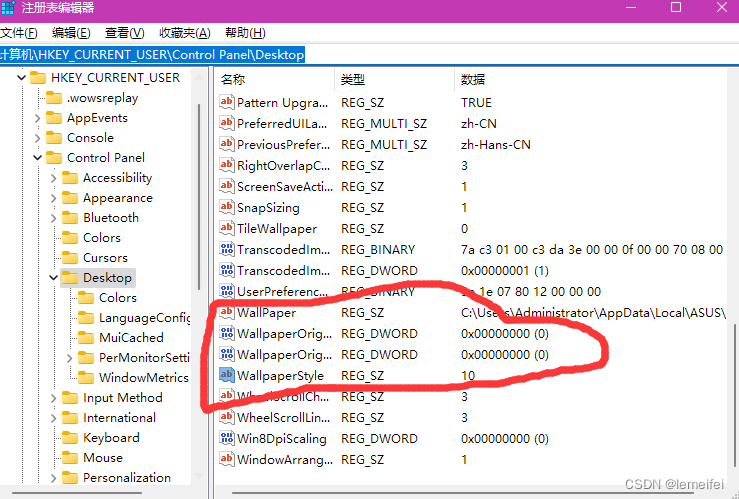The width and height of the screenshot is (739, 499).
Task: Click the zh-Hans-CN data cell
Action: tap(496, 144)
